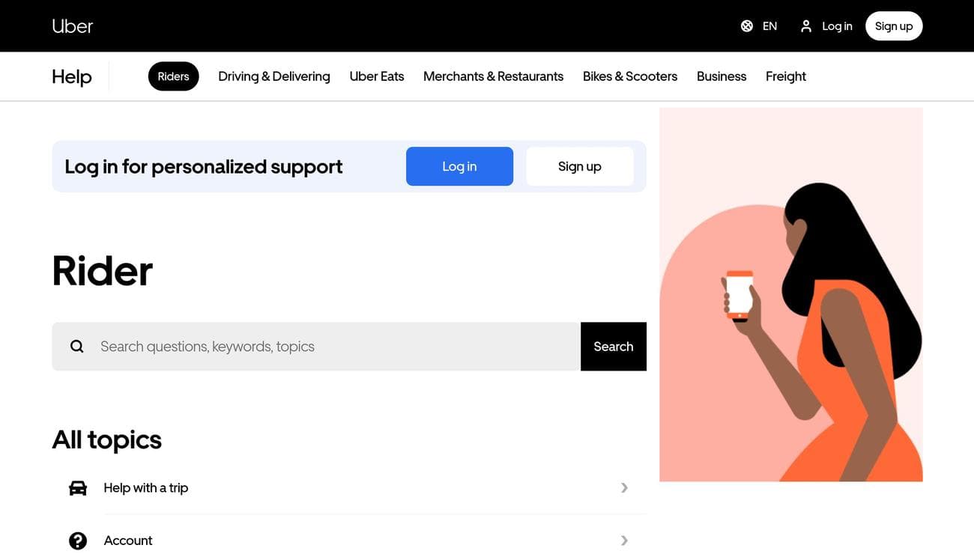
Task: Open the EN language selector
Action: (769, 26)
